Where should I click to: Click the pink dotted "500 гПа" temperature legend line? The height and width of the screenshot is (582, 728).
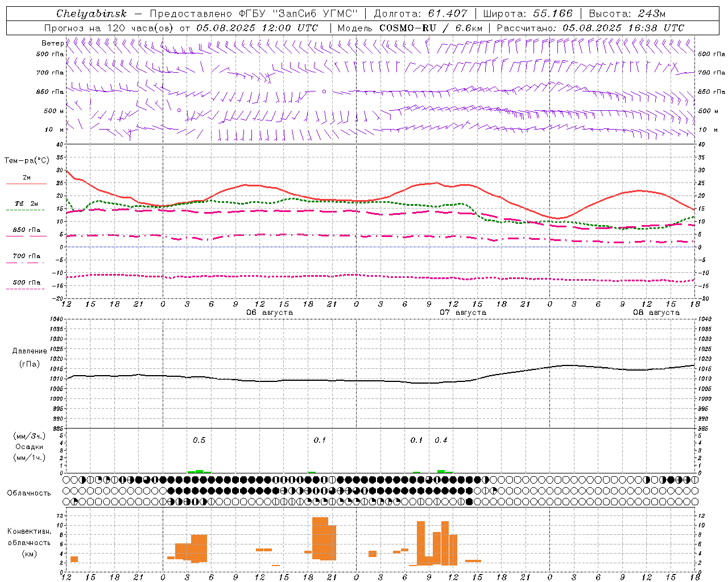(x=25, y=289)
